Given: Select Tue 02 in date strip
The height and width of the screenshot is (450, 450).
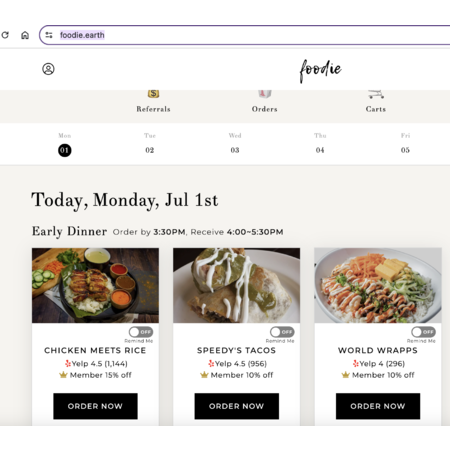Looking at the screenshot, I should pyautogui.click(x=150, y=144).
